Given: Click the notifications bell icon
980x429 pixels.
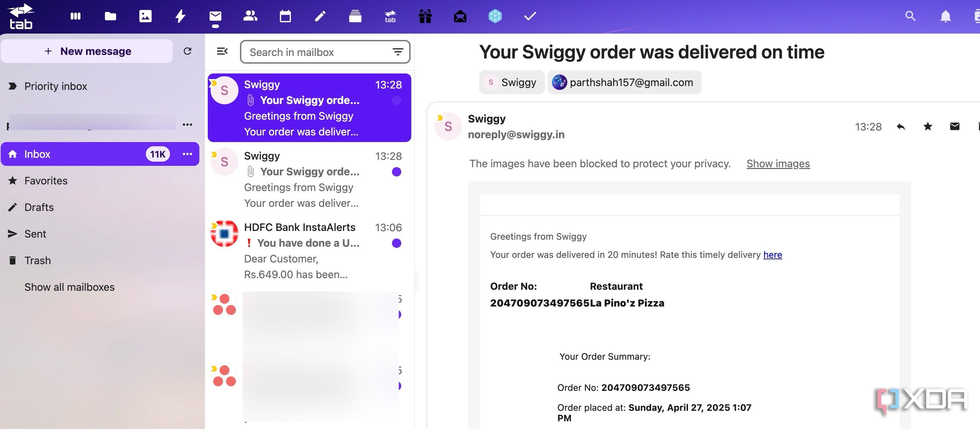Looking at the screenshot, I should click(945, 16).
